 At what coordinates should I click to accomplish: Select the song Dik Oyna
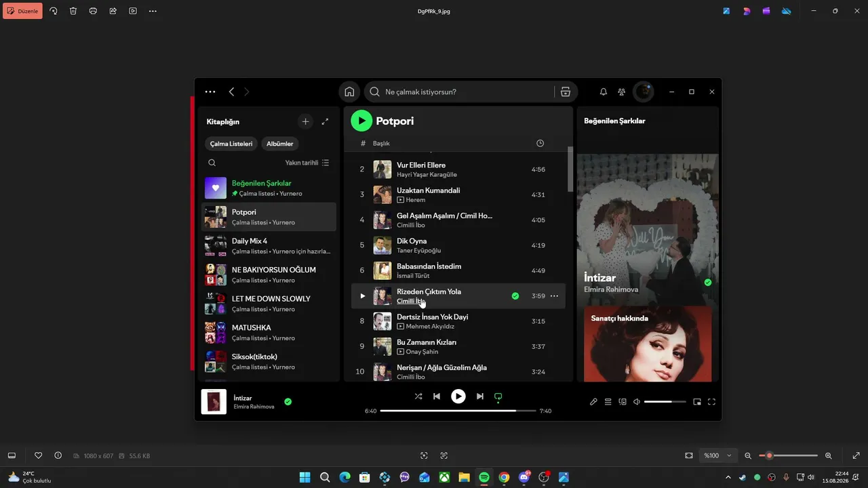click(412, 241)
